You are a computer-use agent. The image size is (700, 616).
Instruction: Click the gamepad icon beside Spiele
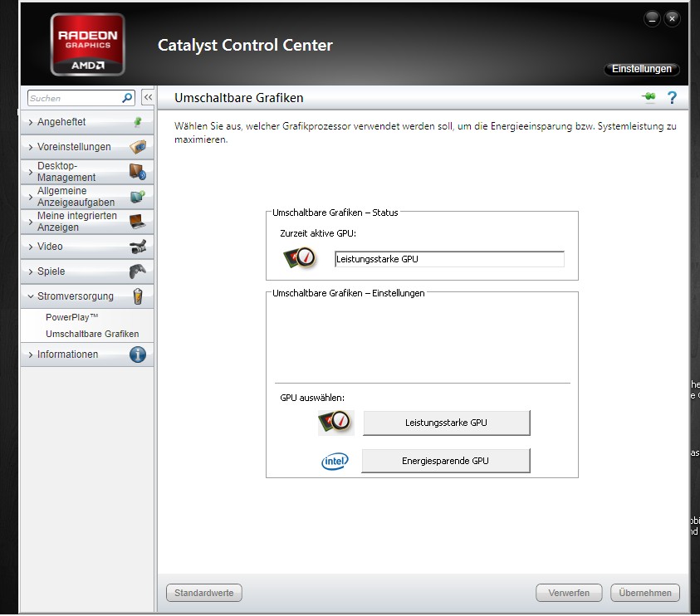tap(138, 271)
